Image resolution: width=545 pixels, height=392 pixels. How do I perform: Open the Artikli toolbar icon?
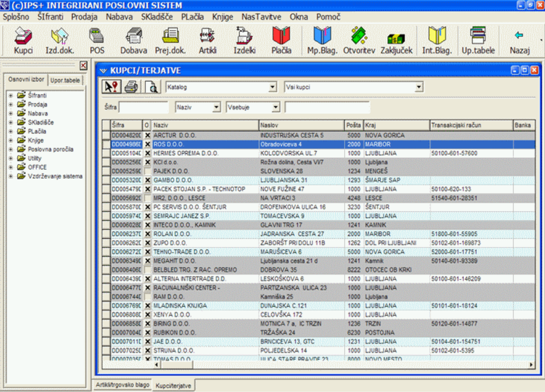pos(208,36)
